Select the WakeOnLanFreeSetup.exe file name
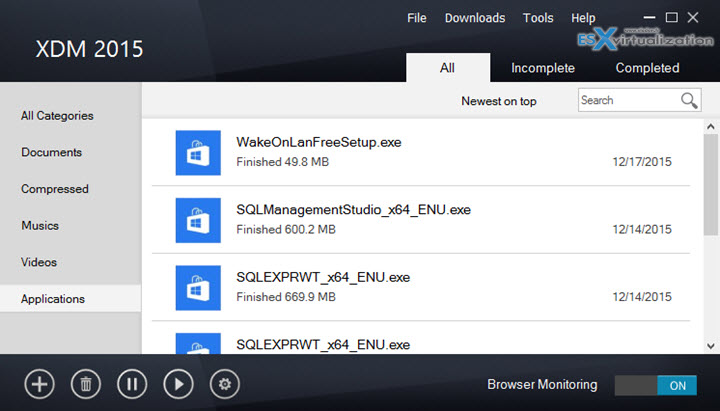The height and width of the screenshot is (411, 720). 319,142
